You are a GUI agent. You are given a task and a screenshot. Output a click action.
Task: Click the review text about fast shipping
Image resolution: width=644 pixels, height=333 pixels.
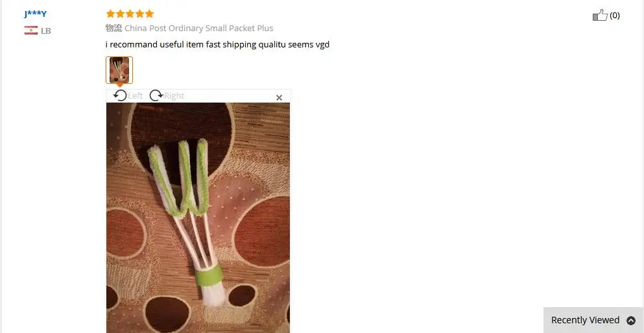click(217, 44)
